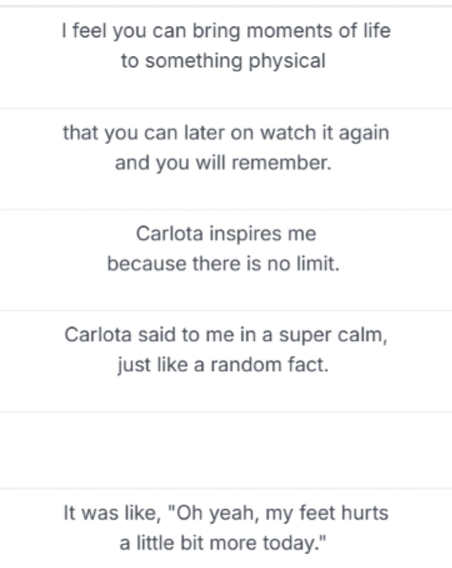
Task: Click the word "inspires" in the third subtitle
Action: point(245,234)
